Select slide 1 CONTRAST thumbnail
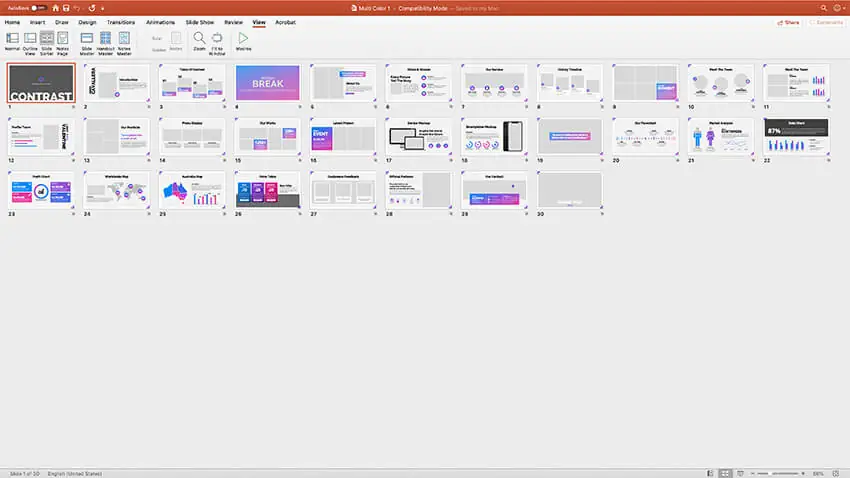 coord(41,83)
